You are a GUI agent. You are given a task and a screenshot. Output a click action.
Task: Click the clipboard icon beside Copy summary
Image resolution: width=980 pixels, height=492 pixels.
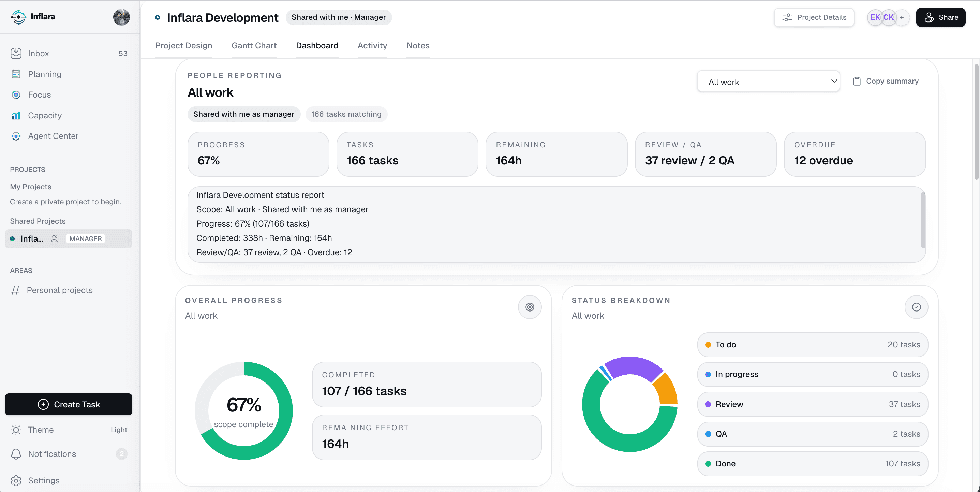tap(857, 81)
